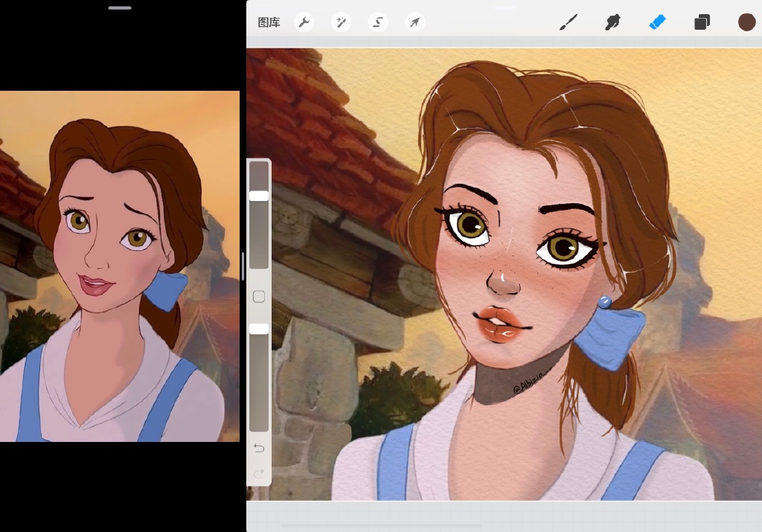Open the Adjustments magic wand menu
The image size is (762, 532).
point(341,22)
